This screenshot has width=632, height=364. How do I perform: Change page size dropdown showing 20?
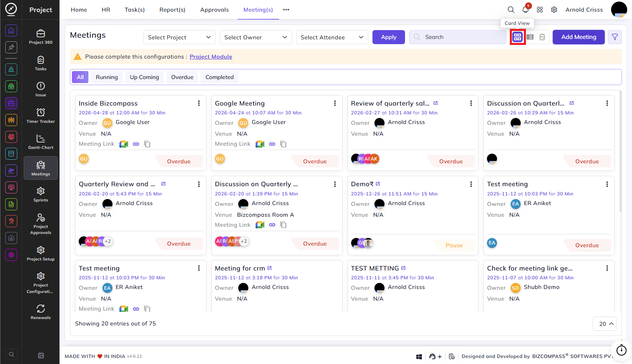605,324
